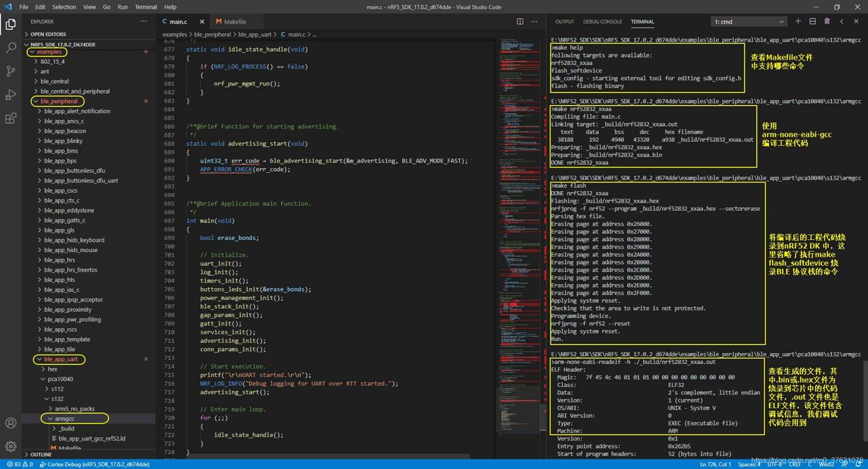The image size is (868, 469).
Task: Create a new terminal with plus icon
Action: point(798,22)
